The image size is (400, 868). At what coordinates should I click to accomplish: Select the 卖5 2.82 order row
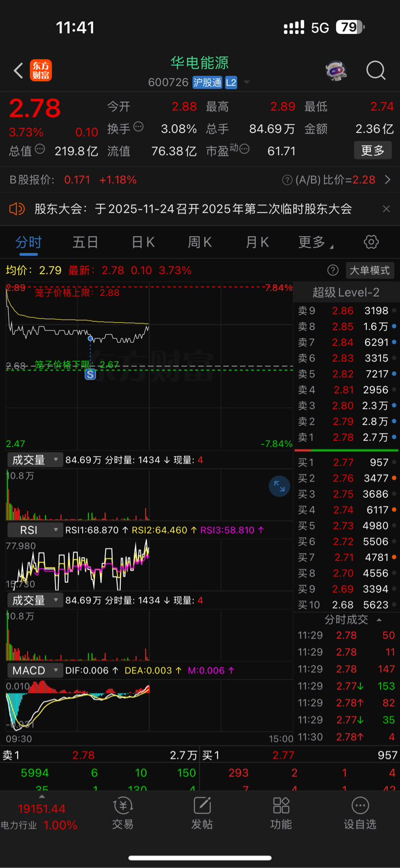(x=346, y=374)
